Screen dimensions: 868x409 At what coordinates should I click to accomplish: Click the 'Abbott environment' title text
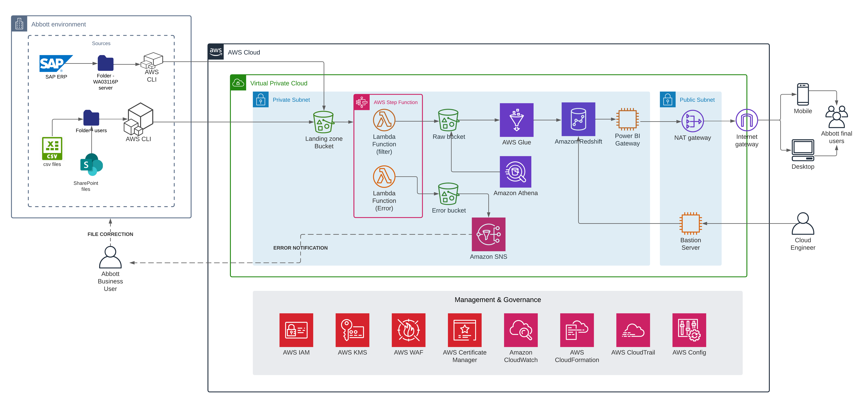[x=59, y=24]
